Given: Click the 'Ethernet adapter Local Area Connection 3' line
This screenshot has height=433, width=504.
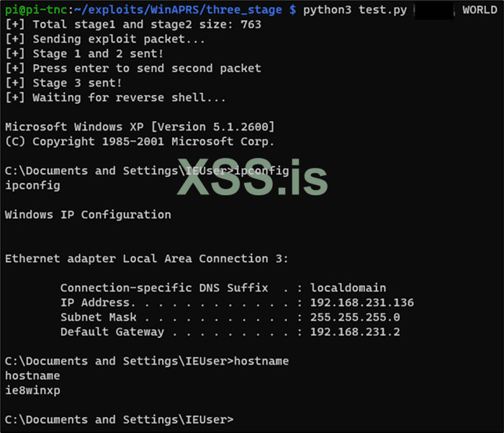Looking at the screenshot, I should click(x=147, y=259).
